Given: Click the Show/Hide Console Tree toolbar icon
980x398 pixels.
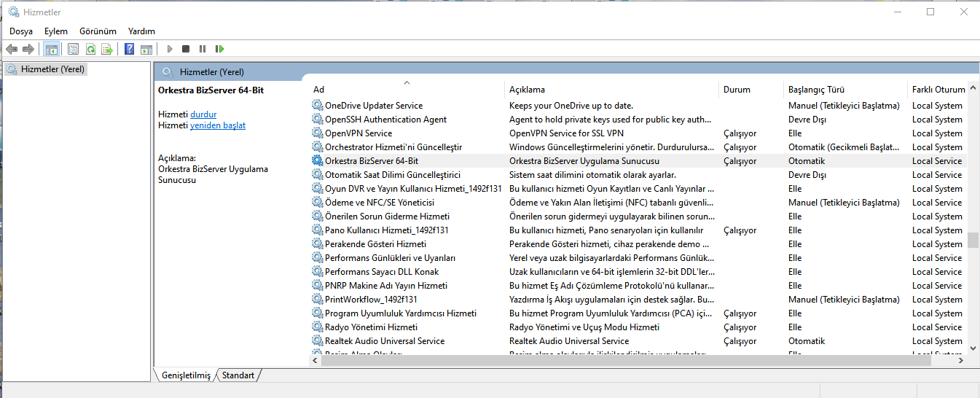Looking at the screenshot, I should 51,49.
